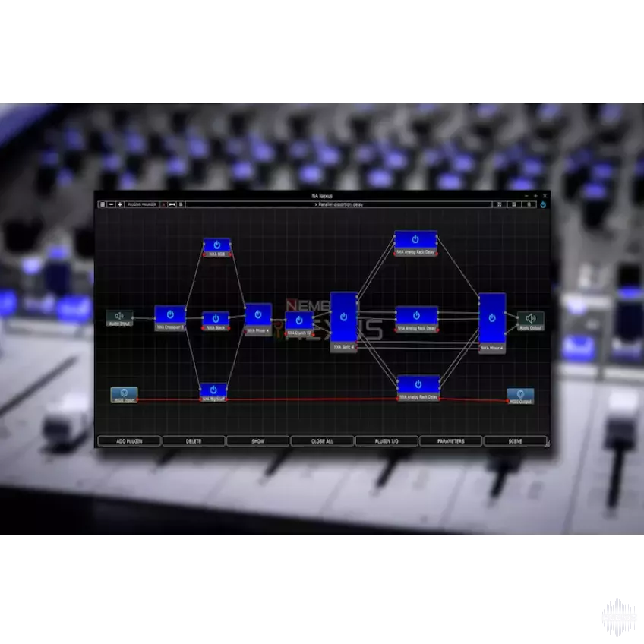Click the window resize grip beside SCENE
Image resolution: width=644 pixels, height=644 pixels.
(x=547, y=444)
